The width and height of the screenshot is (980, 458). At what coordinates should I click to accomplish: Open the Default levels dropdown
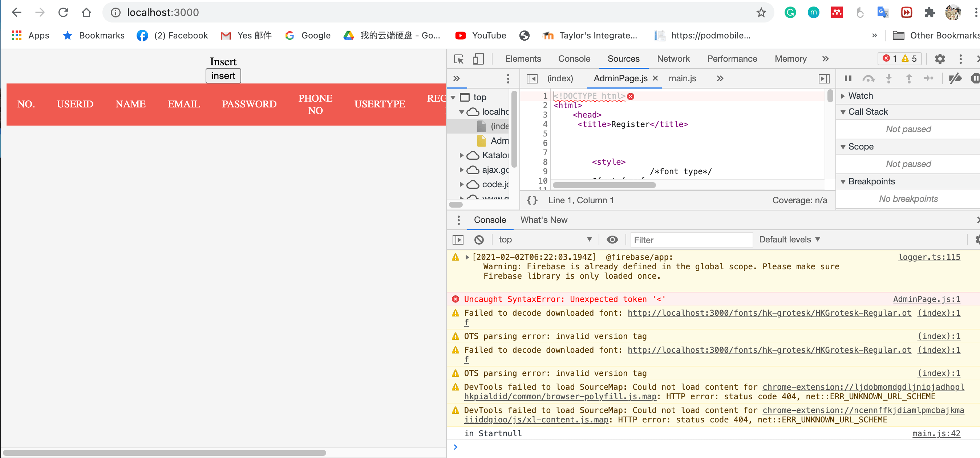[789, 240]
